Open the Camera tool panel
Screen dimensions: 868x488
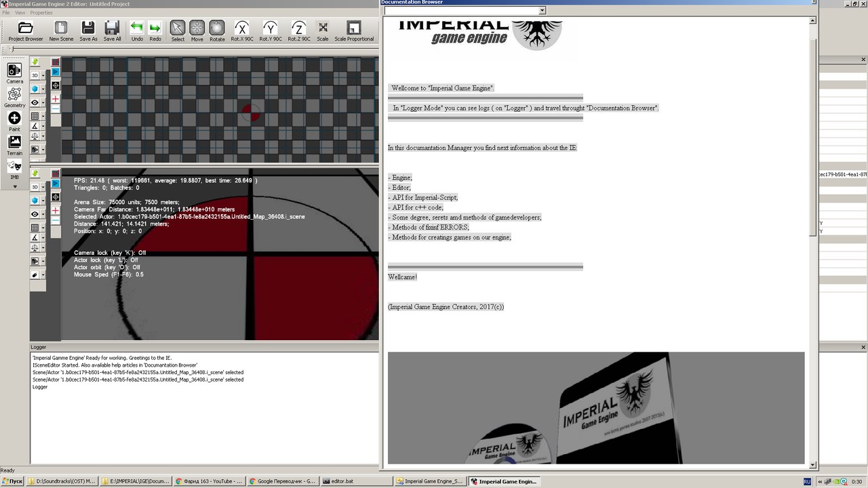click(x=14, y=73)
